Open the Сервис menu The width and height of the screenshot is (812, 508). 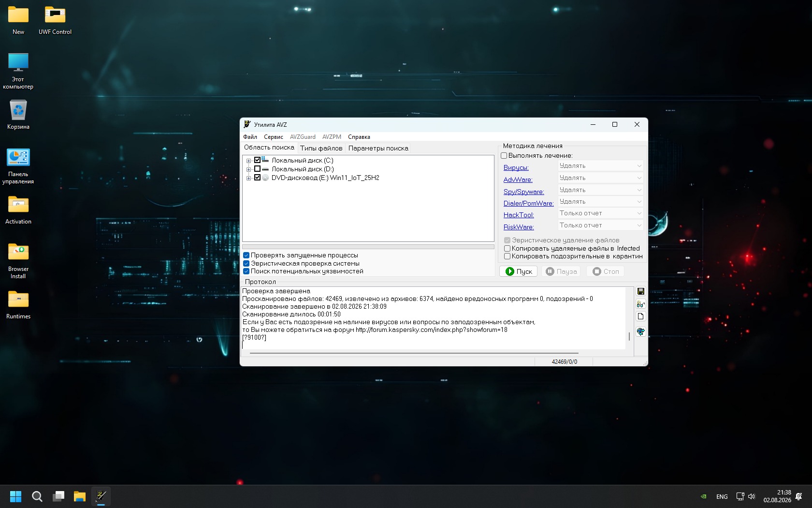pyautogui.click(x=274, y=137)
